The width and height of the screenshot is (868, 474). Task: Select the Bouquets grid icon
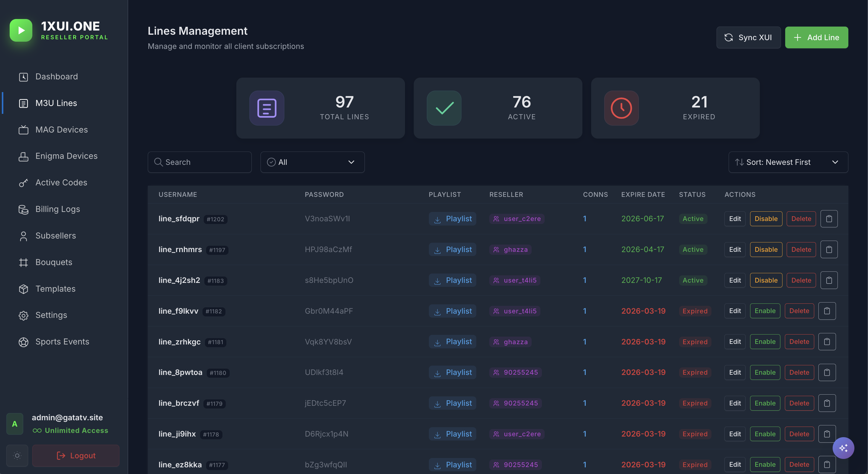tap(23, 262)
